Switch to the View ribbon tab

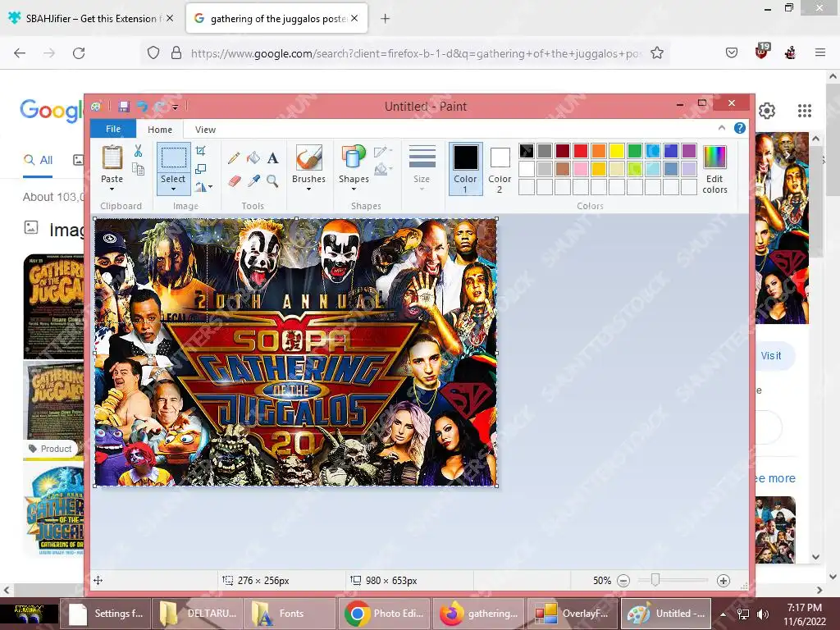click(205, 129)
